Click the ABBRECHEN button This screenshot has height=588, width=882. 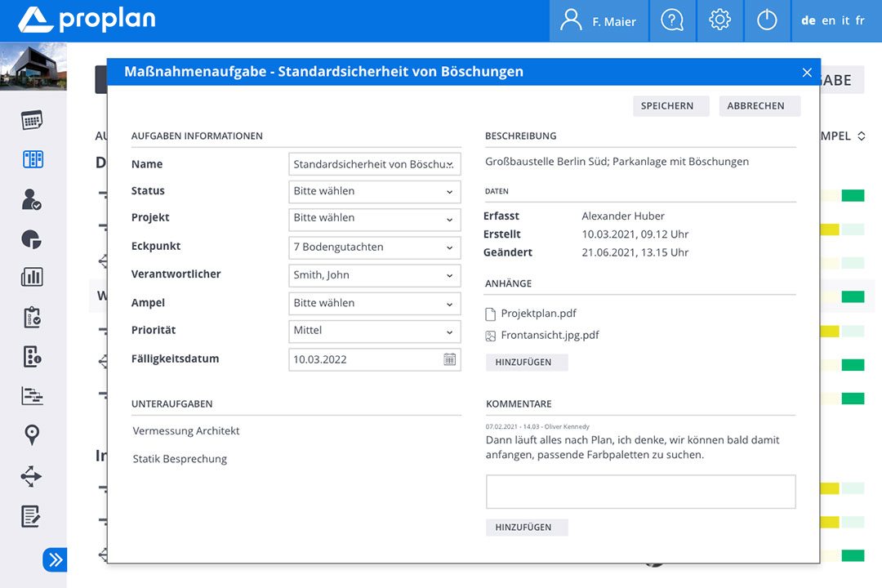[x=755, y=106]
